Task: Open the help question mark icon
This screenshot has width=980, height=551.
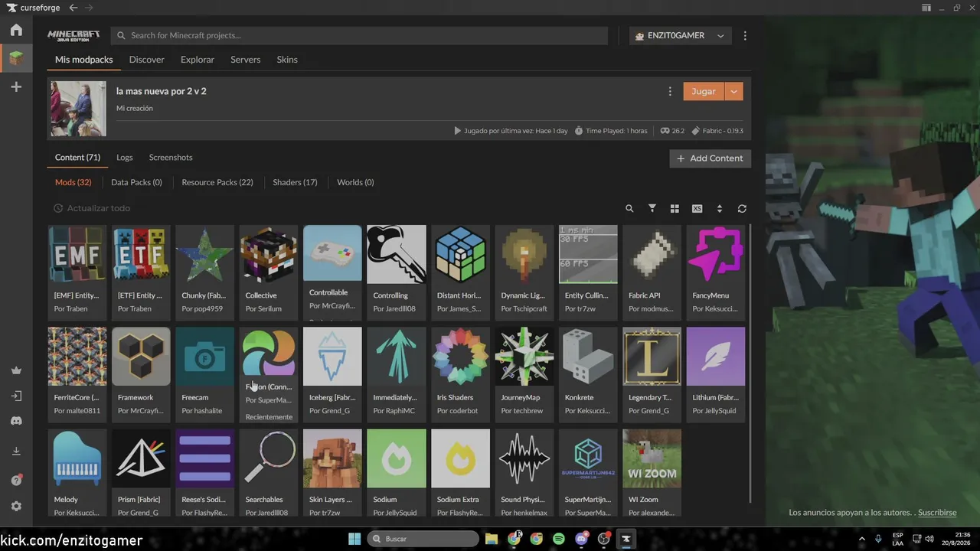Action: pos(16,480)
